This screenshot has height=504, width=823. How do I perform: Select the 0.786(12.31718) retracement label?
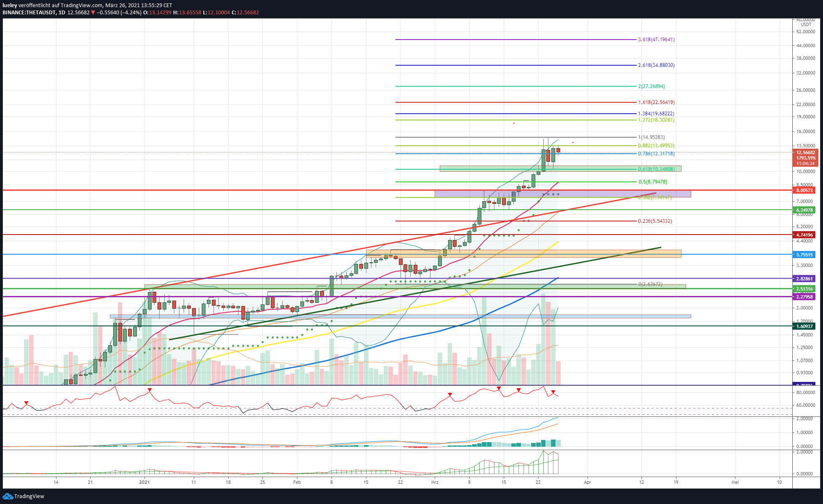click(x=656, y=154)
